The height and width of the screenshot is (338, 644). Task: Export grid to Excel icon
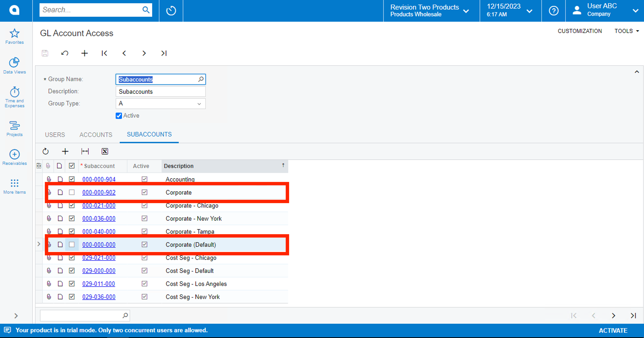pyautogui.click(x=105, y=151)
